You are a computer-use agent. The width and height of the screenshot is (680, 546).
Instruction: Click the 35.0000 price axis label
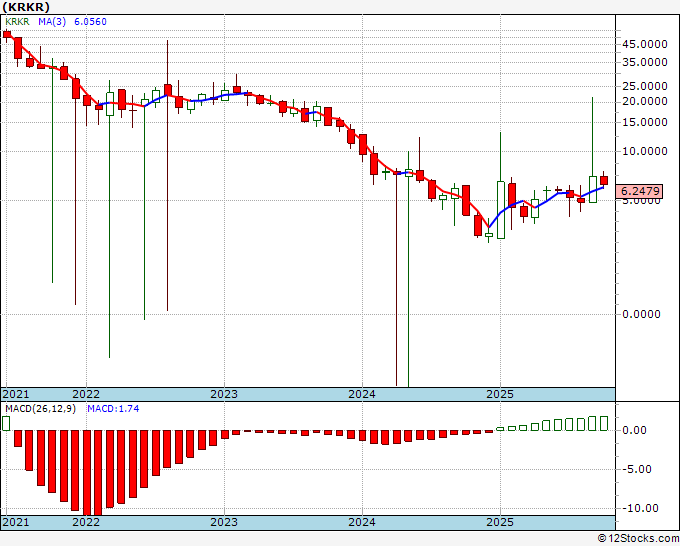[x=644, y=62]
